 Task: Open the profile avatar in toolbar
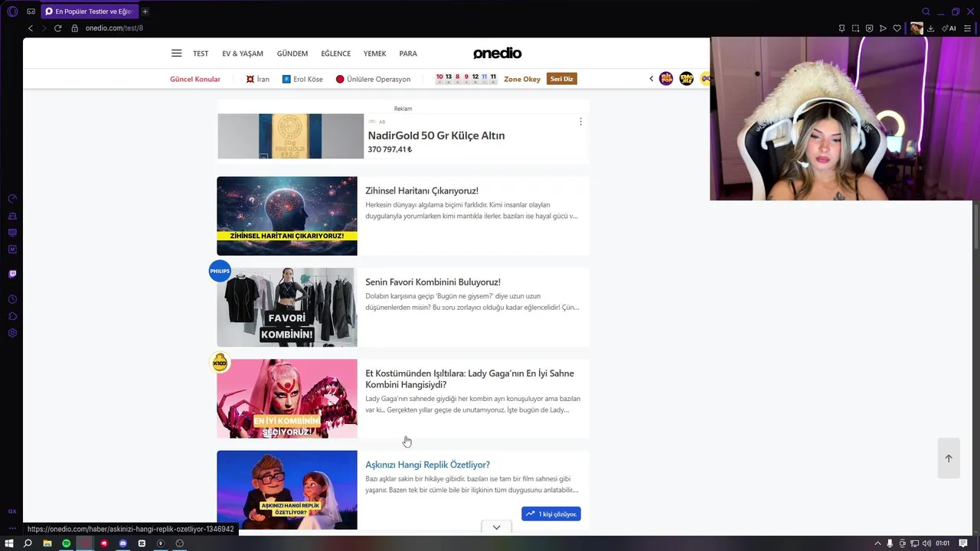(x=916, y=28)
